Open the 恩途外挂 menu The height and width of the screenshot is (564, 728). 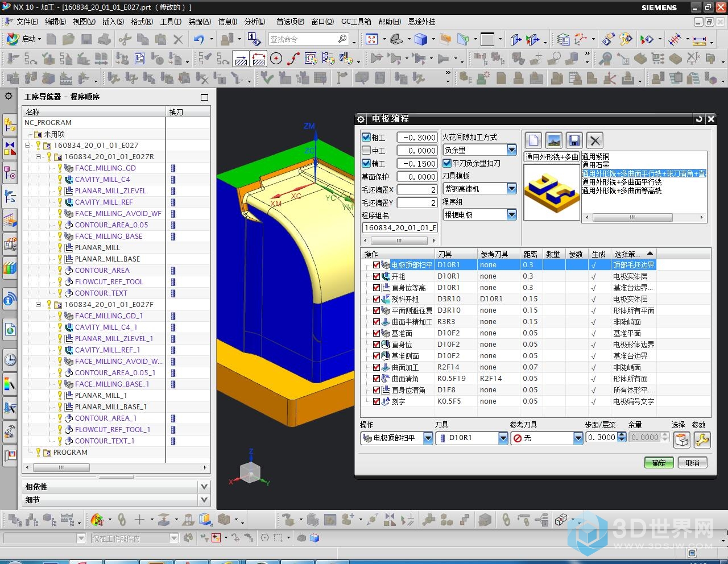422,22
